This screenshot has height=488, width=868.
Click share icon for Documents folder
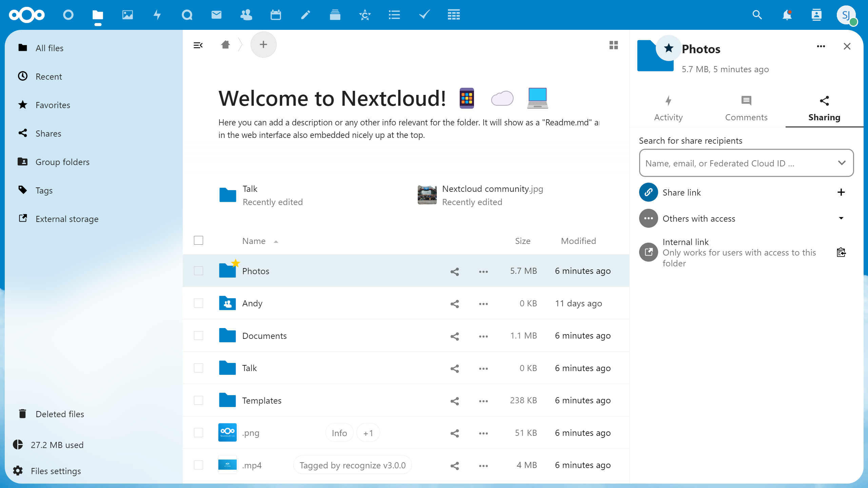(455, 336)
